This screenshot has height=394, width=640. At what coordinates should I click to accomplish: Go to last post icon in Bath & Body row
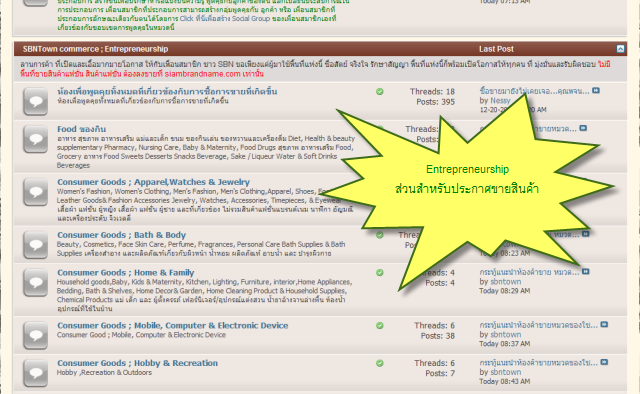(586, 234)
